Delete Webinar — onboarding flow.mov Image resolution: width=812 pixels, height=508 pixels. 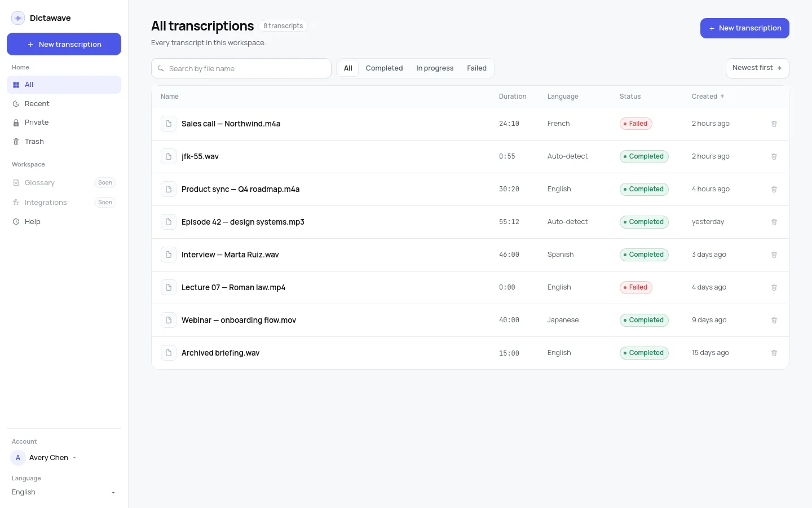(774, 320)
